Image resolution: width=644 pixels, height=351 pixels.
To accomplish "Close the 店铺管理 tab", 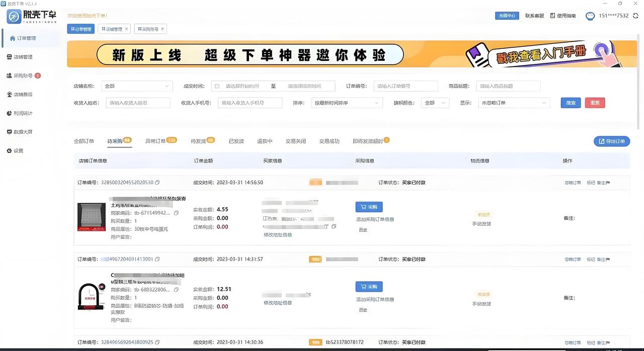I will click(126, 29).
